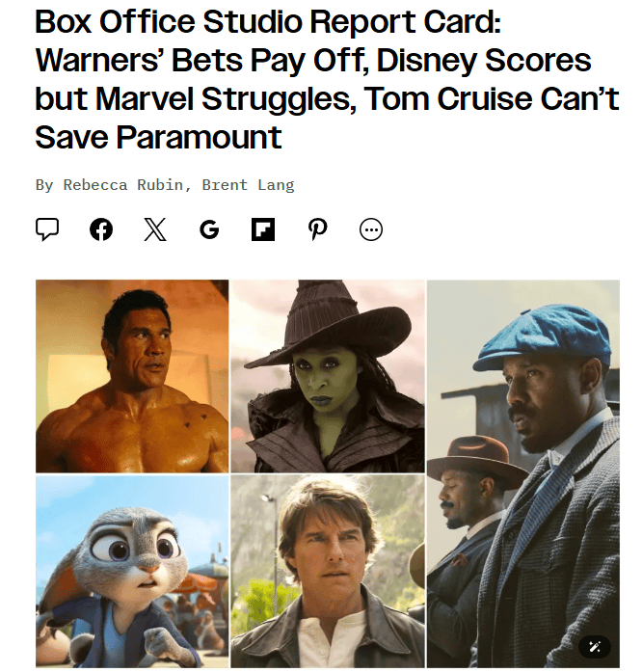642x672 pixels.
Task: Click the 'Box Office Studio Report Card:' headline line
Action: 268,21
